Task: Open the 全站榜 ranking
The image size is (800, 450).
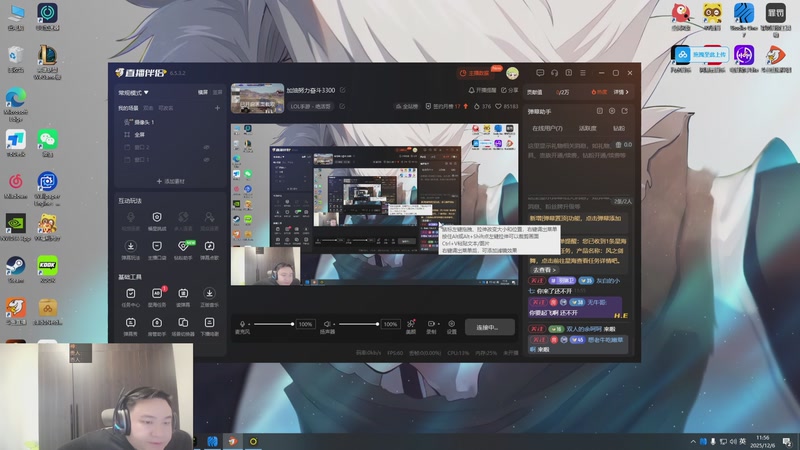Action: pos(407,107)
